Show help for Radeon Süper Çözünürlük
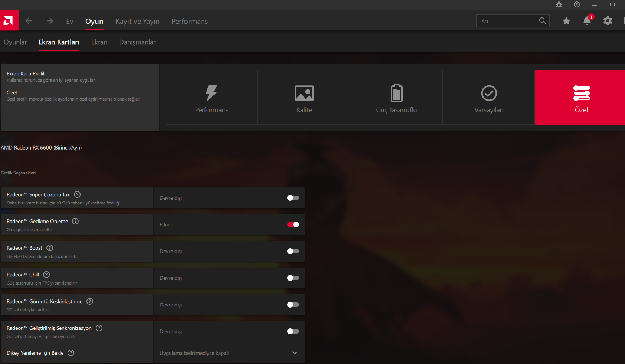This screenshot has width=625, height=364. [x=77, y=194]
